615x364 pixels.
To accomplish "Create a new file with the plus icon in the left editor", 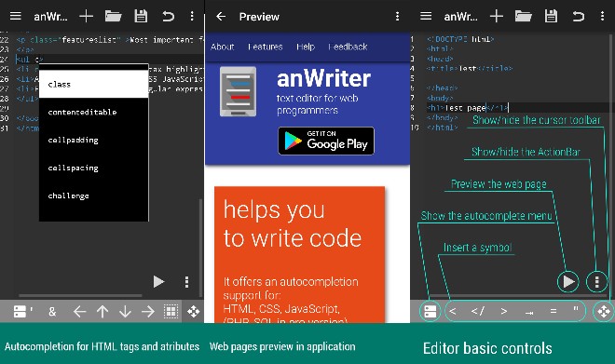I will tap(86, 16).
